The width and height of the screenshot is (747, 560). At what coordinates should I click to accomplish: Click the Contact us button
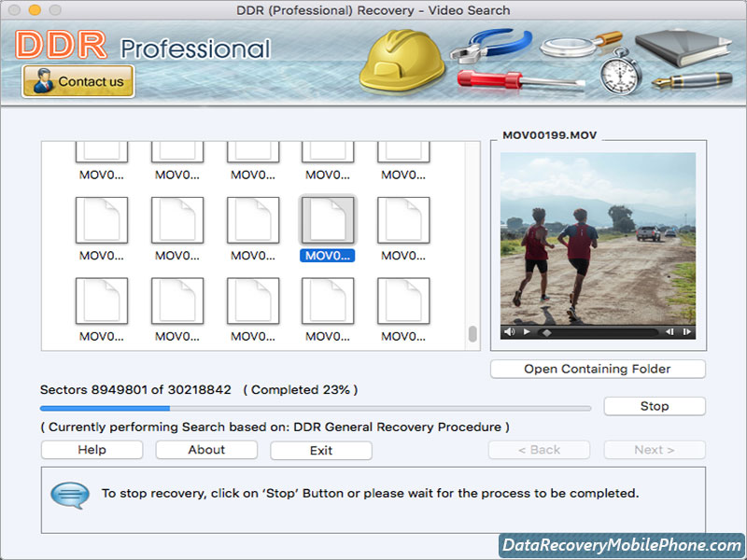[x=78, y=81]
